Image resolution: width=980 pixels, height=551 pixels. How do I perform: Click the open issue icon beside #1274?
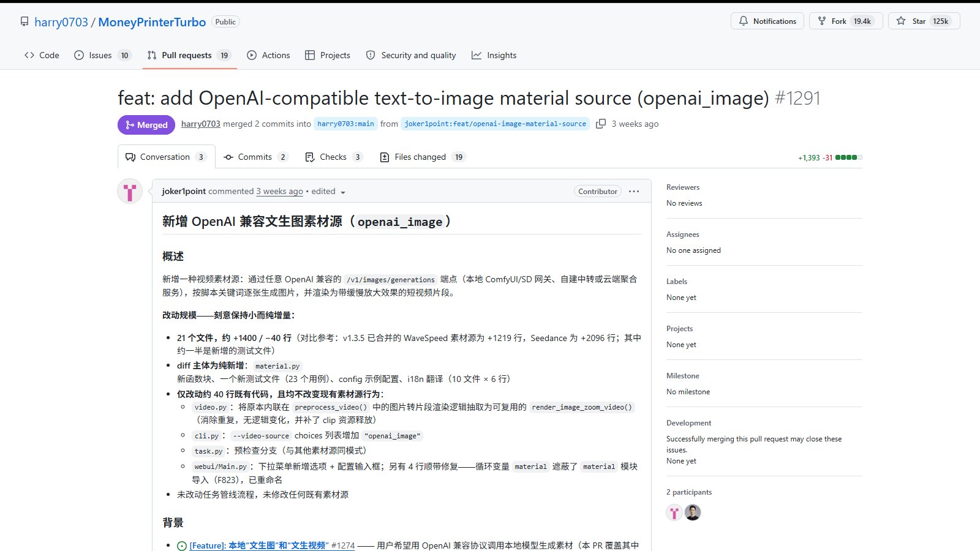pyautogui.click(x=182, y=546)
